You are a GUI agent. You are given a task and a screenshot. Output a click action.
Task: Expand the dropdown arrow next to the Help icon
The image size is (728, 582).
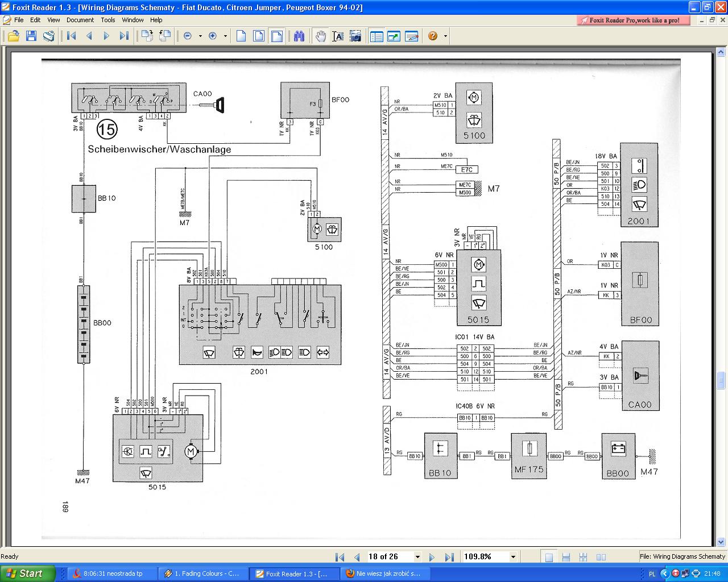point(445,36)
